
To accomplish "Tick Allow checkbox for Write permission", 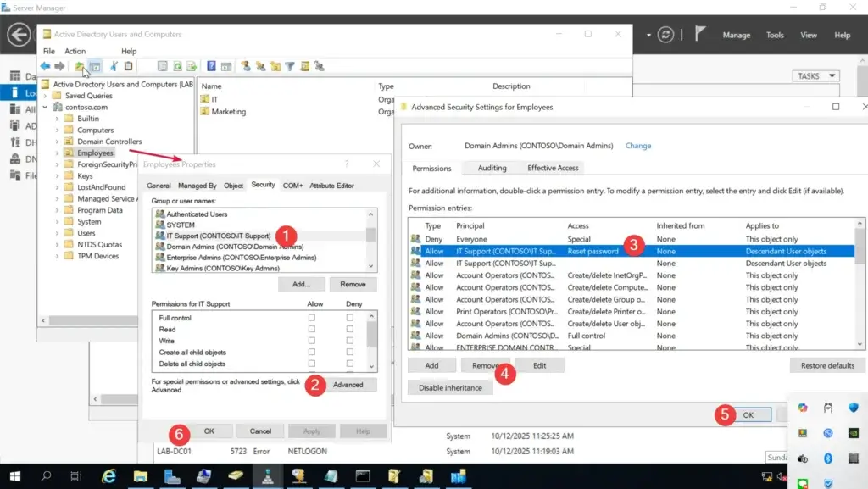I will pyautogui.click(x=312, y=341).
